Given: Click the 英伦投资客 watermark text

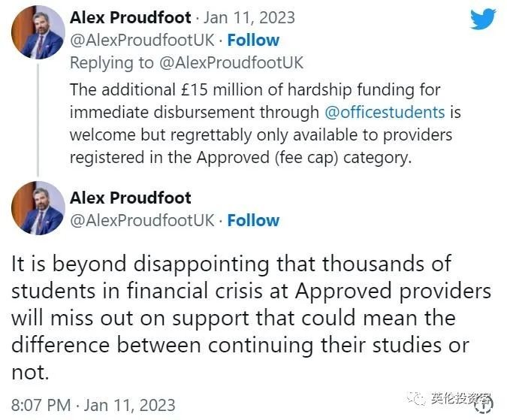Looking at the screenshot, I should coord(460,399).
